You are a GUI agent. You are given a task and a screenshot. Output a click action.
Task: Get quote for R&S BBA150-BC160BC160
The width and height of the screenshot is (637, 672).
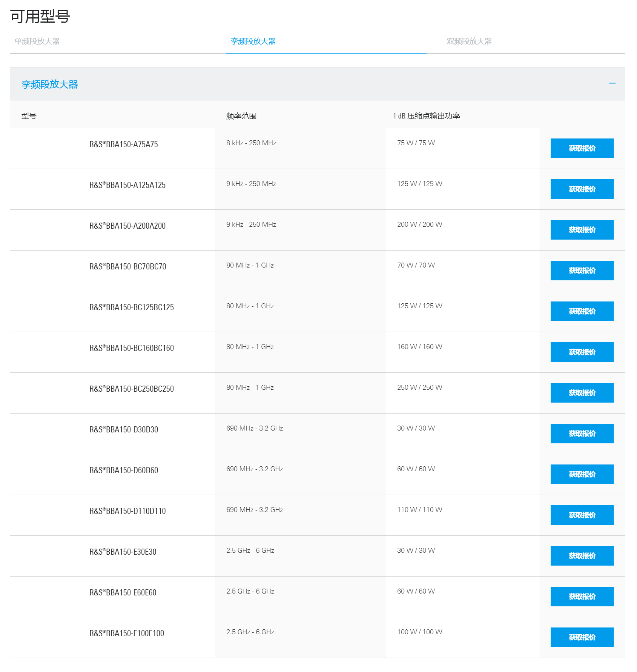click(582, 352)
